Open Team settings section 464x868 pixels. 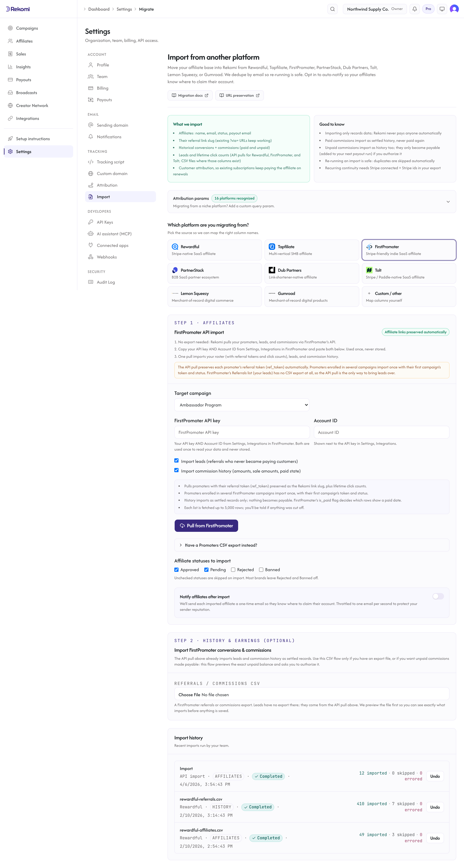120,77
